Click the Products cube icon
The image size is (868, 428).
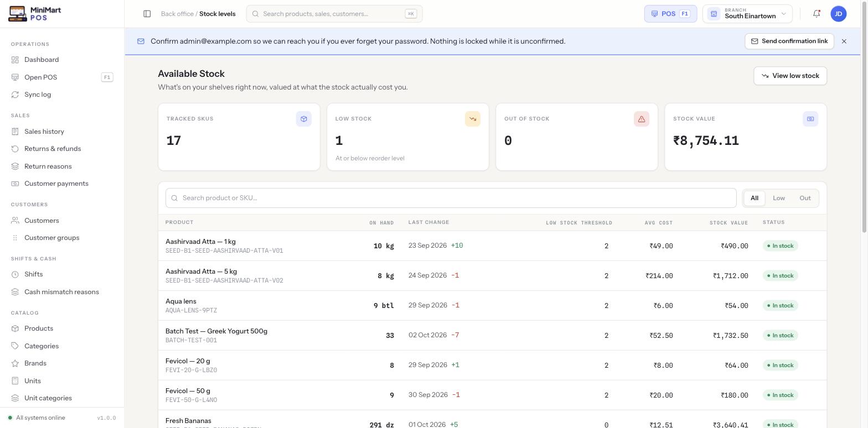pyautogui.click(x=15, y=328)
